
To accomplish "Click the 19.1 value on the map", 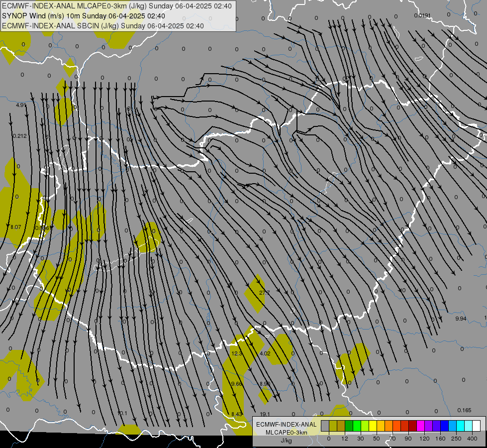I will 265,414.
